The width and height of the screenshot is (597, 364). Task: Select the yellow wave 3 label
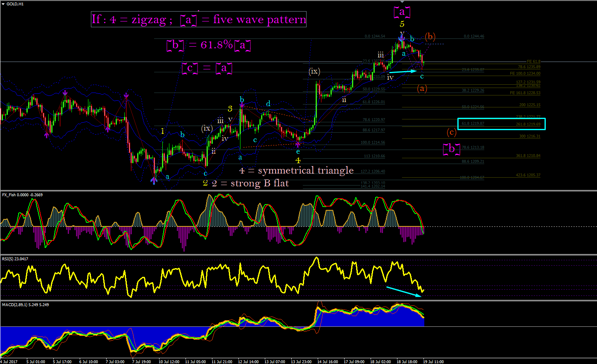[x=230, y=109]
